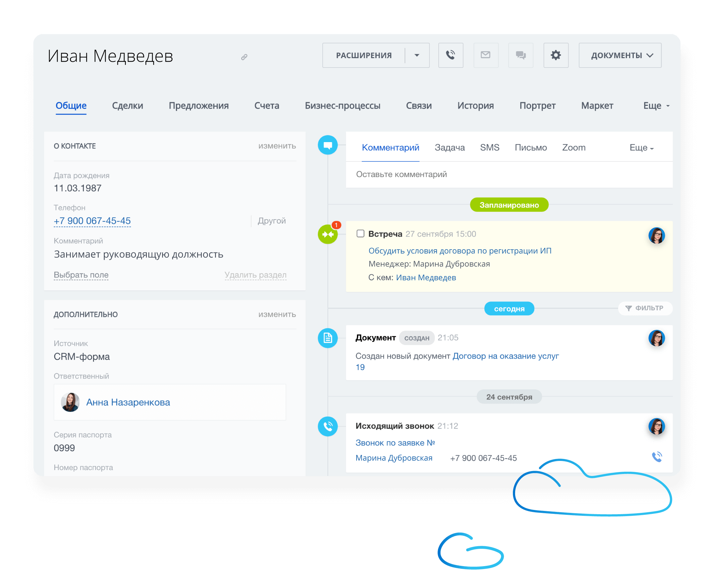Click the document icon in timeline
Image resolution: width=706 pixels, height=588 pixels.
(x=328, y=338)
